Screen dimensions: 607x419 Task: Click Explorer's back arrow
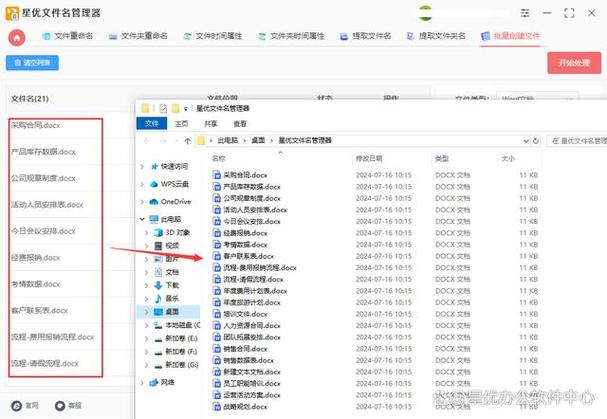147,141
